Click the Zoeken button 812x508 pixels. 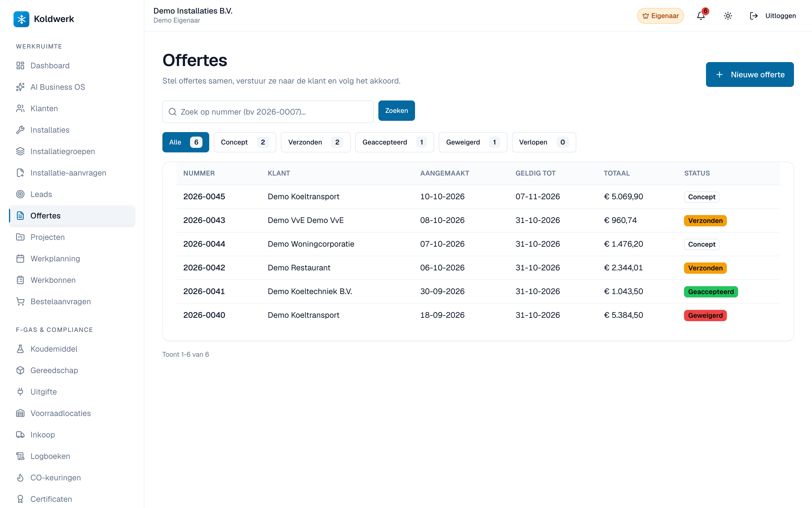coord(396,111)
